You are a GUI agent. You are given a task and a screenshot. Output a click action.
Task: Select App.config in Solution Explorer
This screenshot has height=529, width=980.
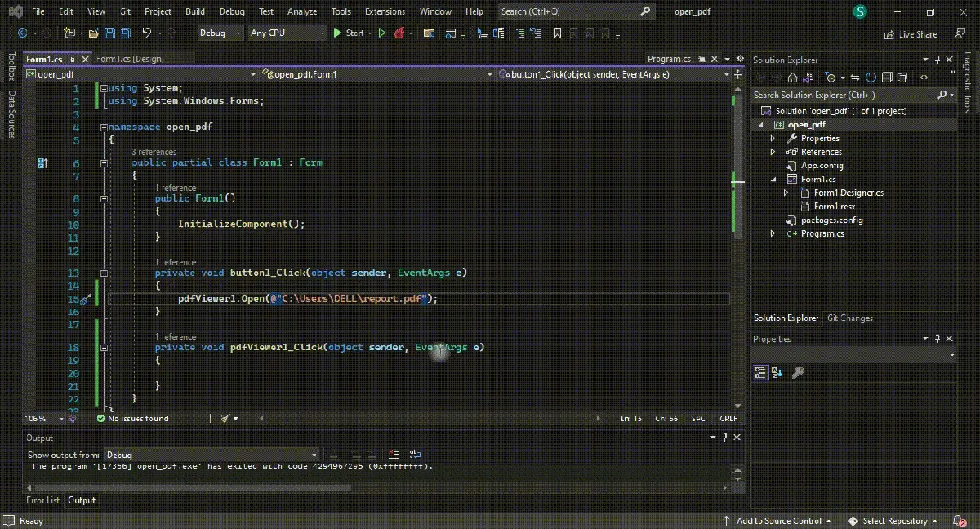822,166
